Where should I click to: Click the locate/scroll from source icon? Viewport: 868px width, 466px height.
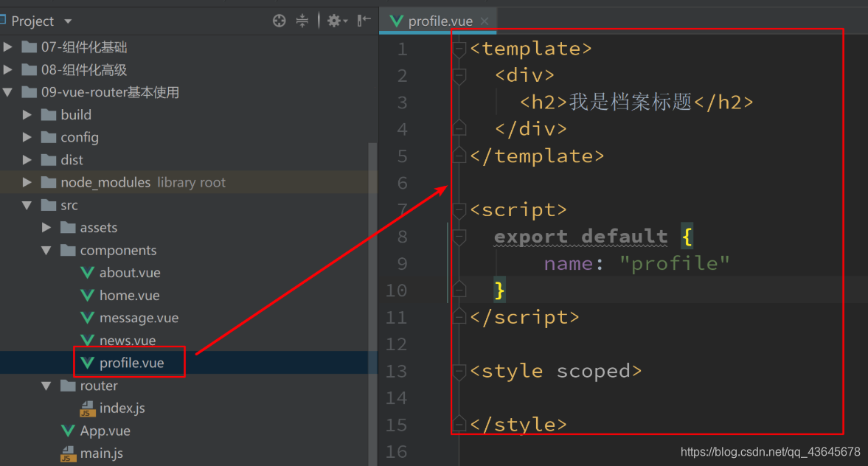(x=279, y=21)
